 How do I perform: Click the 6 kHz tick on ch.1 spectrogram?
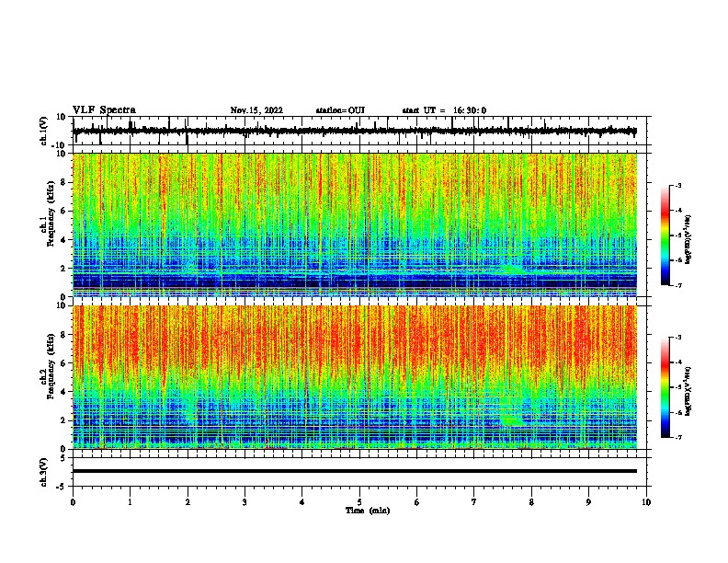[x=63, y=211]
